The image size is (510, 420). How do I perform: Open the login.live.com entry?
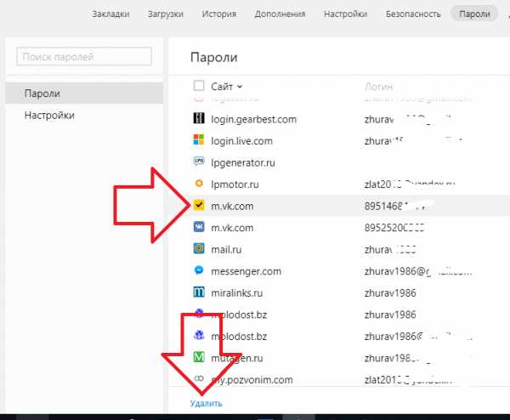241,141
